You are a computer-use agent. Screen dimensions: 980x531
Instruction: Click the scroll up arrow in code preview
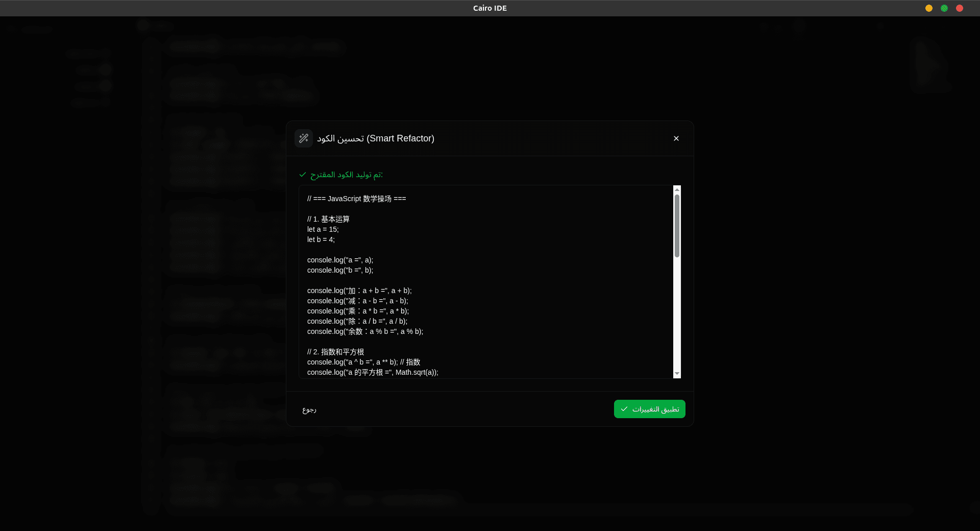pos(677,189)
